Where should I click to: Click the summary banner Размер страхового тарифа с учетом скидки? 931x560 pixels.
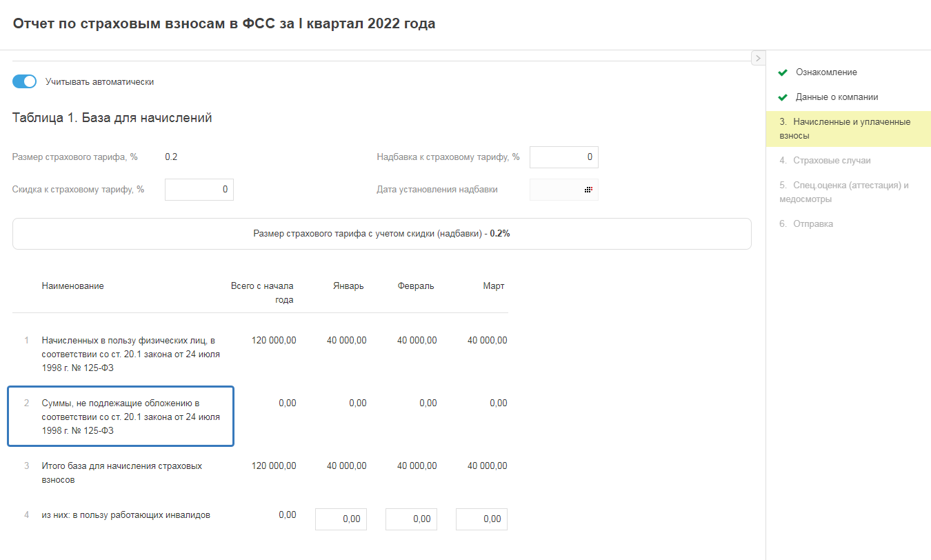tap(382, 234)
